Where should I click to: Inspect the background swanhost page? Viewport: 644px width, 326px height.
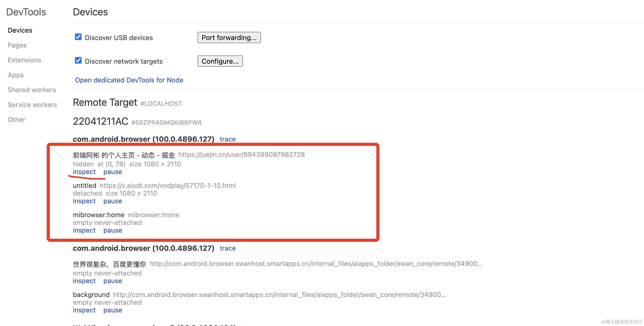[84, 310]
